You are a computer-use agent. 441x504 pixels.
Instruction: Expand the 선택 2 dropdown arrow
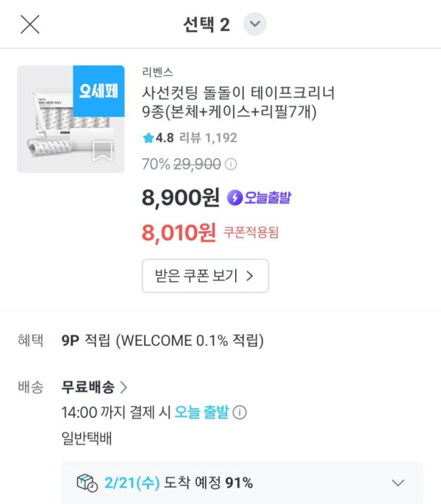[254, 24]
